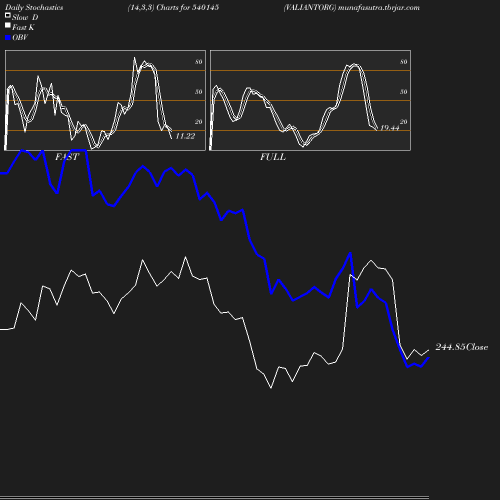This screenshot has width=500, height=500.
Task: Click the blue OBV legend swatch
Action: pos(8,38)
